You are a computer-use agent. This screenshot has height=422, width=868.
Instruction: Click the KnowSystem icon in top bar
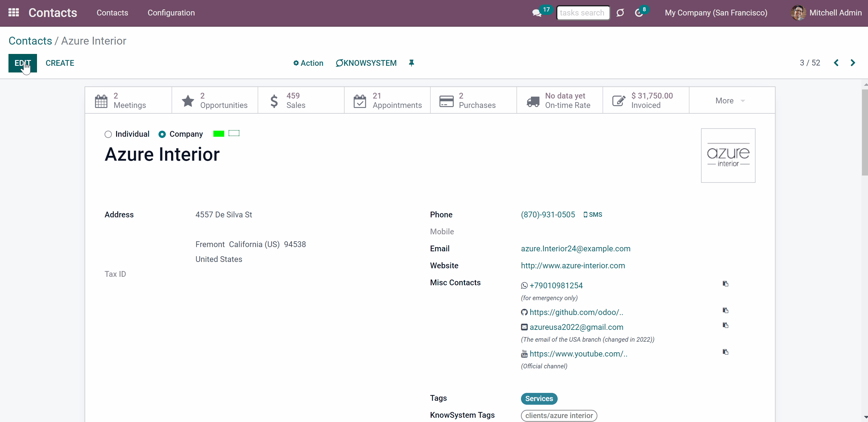[x=620, y=13]
